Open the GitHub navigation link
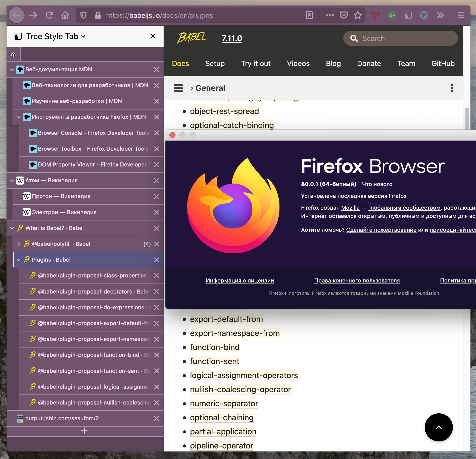This screenshot has width=476, height=459. pyautogui.click(x=443, y=64)
